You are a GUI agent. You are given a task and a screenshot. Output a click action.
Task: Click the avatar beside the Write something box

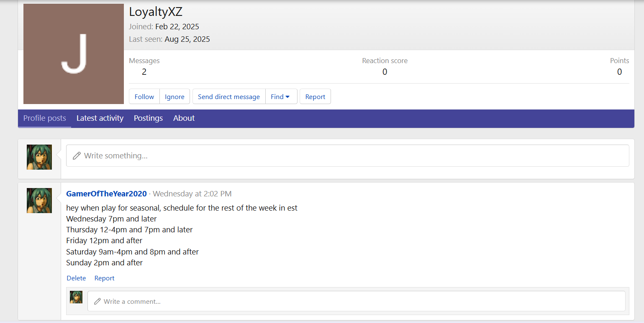[x=39, y=157]
